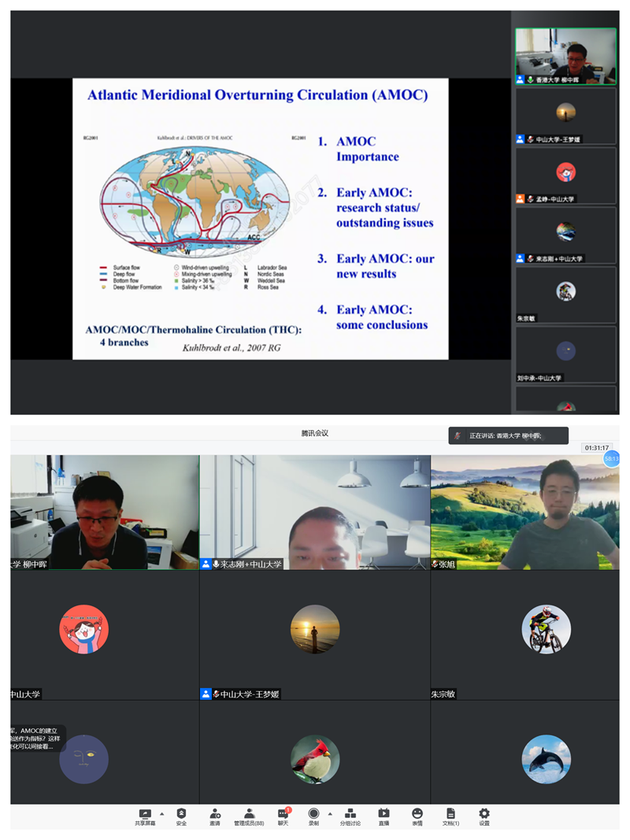Click the Invite (邀请) icon
This screenshot has height=840, width=630.
(x=215, y=814)
